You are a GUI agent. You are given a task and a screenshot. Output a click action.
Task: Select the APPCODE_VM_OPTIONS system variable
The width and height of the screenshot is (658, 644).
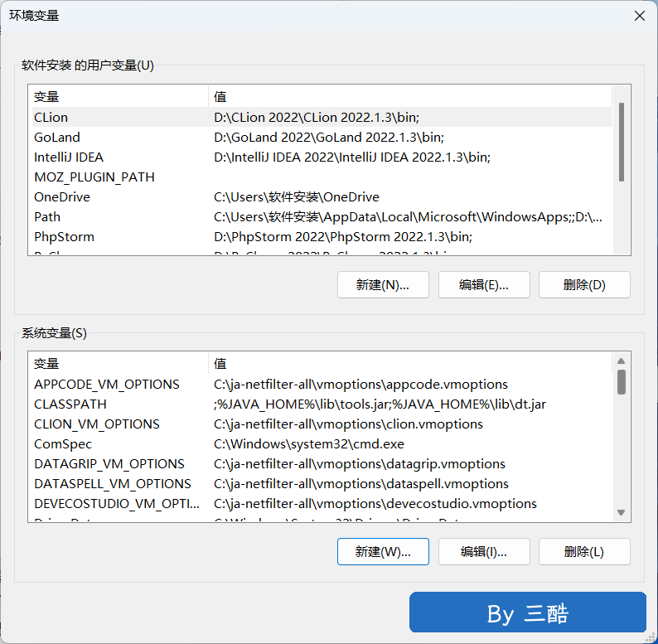point(322,384)
